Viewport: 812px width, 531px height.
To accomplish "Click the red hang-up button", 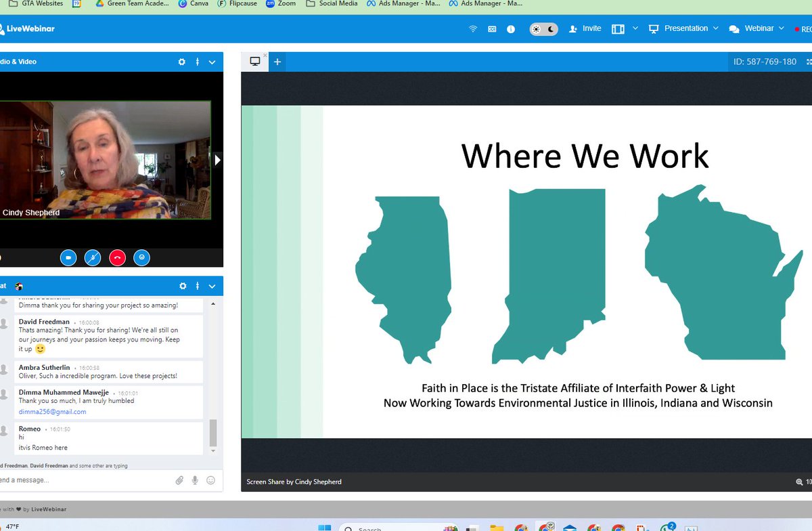I will pos(117,257).
